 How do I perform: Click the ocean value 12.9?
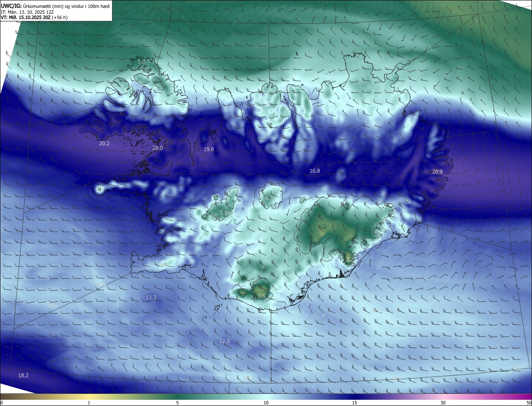click(224, 341)
